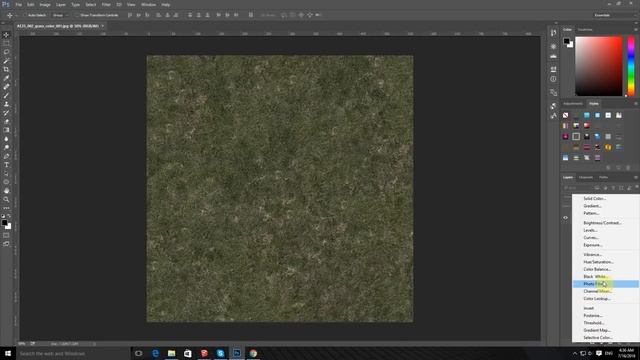
Task: Choose Color Balance adjustment option
Action: [x=605, y=269]
